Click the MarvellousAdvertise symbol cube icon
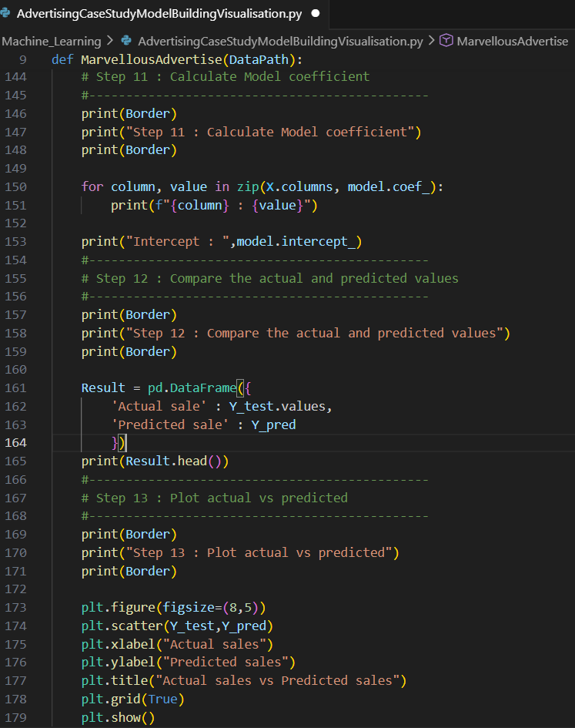 pyautogui.click(x=446, y=40)
